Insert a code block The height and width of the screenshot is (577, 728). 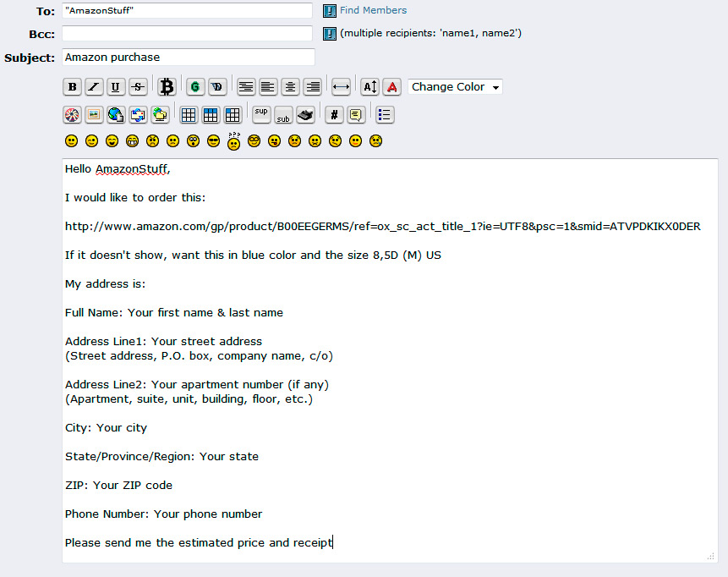coord(334,115)
